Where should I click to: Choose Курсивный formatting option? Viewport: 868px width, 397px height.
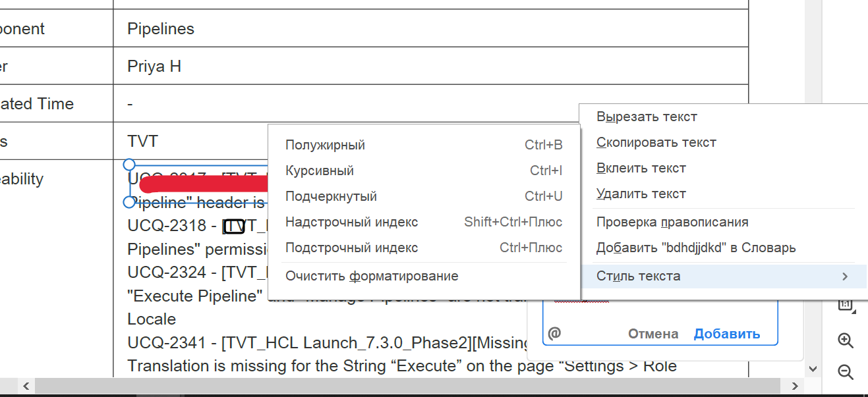coord(320,171)
